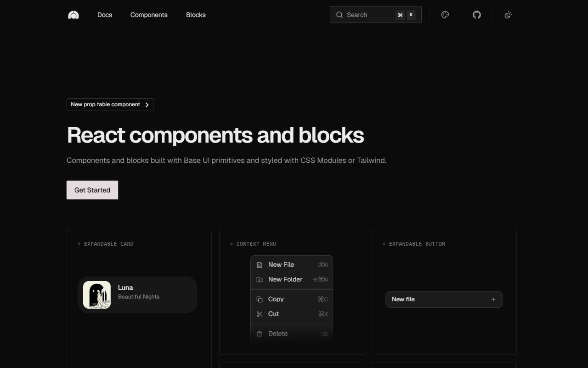Click the EXPANDABLE CARD label
Screen dimensions: 588x368
click(109, 244)
